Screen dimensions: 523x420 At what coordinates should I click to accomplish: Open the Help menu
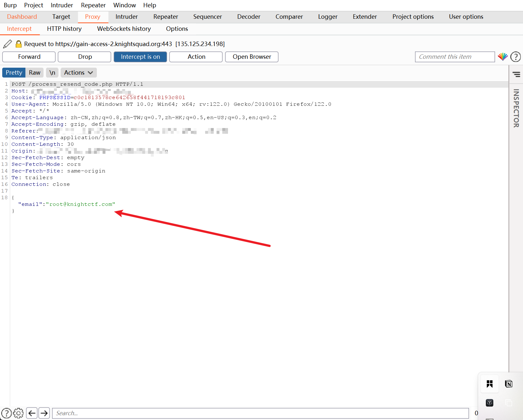[150, 5]
